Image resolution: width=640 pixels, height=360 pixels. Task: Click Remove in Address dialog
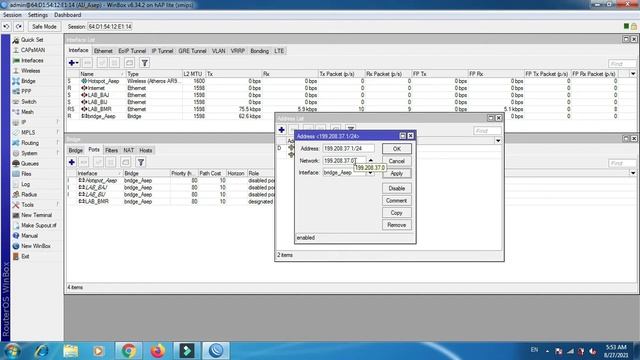[x=397, y=225]
